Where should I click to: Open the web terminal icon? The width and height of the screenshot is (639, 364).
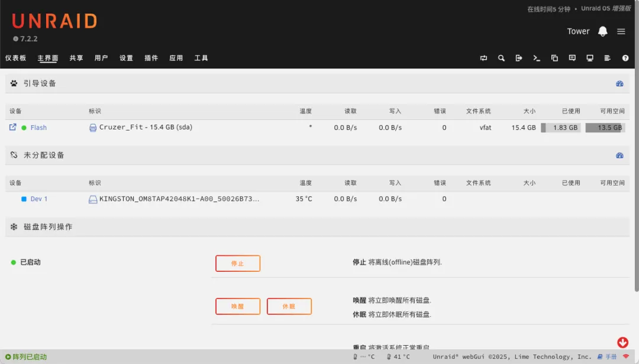537,58
